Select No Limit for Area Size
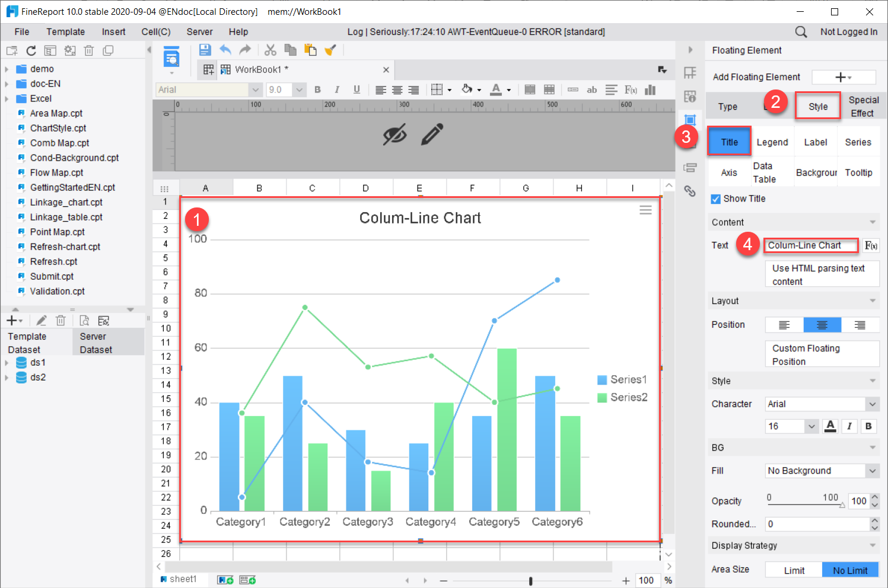 click(850, 569)
